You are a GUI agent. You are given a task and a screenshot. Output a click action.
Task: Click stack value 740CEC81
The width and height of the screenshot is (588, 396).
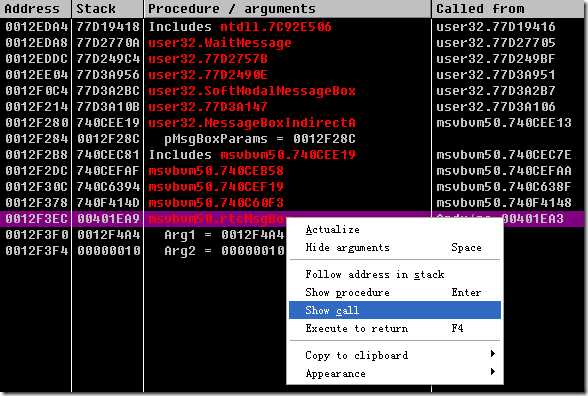[108, 155]
